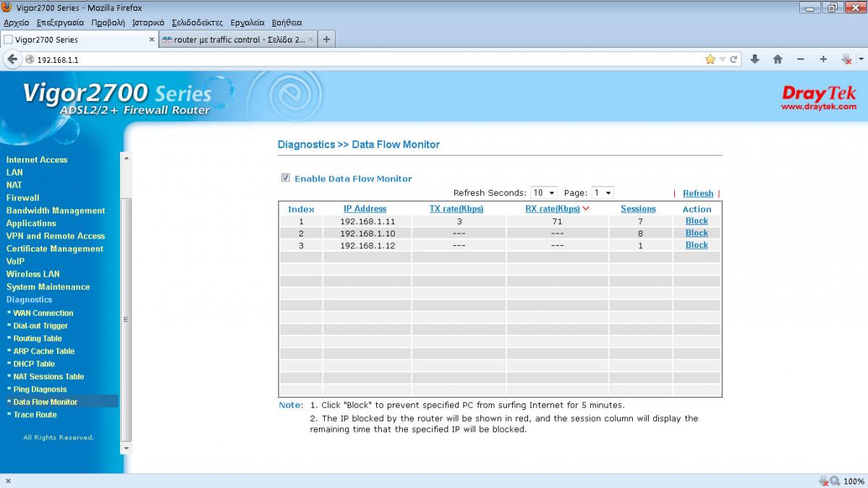Sort by TX rate(Kbps) column
Image resolution: width=868 pixels, height=488 pixels.
click(x=456, y=209)
